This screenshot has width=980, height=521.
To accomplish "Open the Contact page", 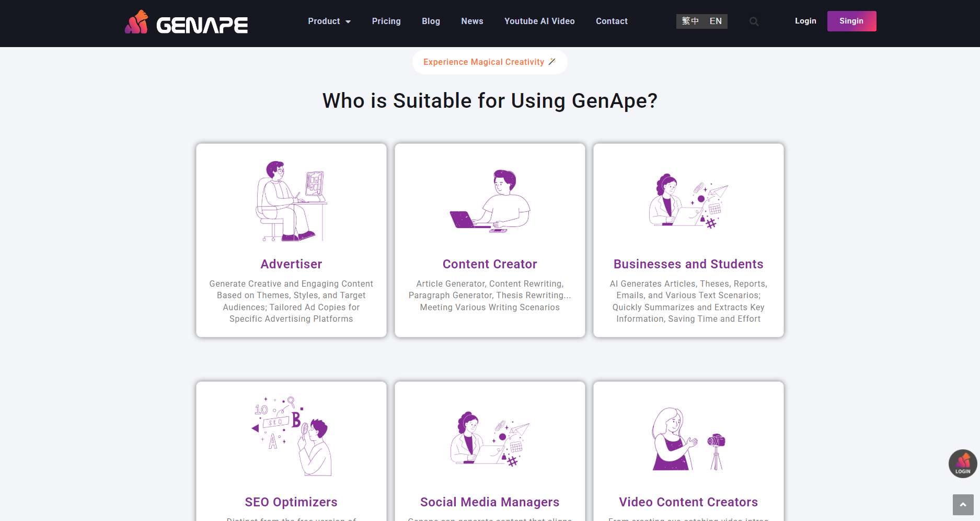I will pyautogui.click(x=612, y=21).
